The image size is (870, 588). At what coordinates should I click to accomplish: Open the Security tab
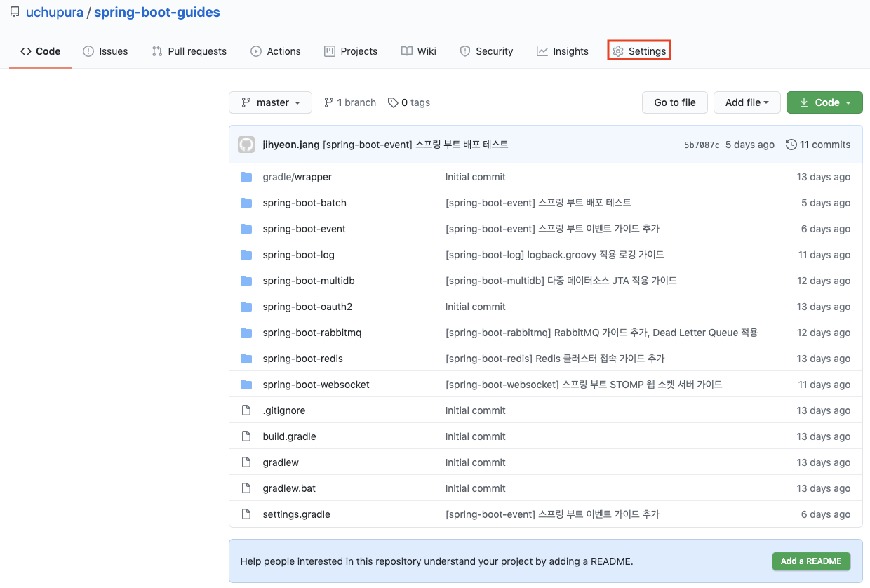coord(486,51)
